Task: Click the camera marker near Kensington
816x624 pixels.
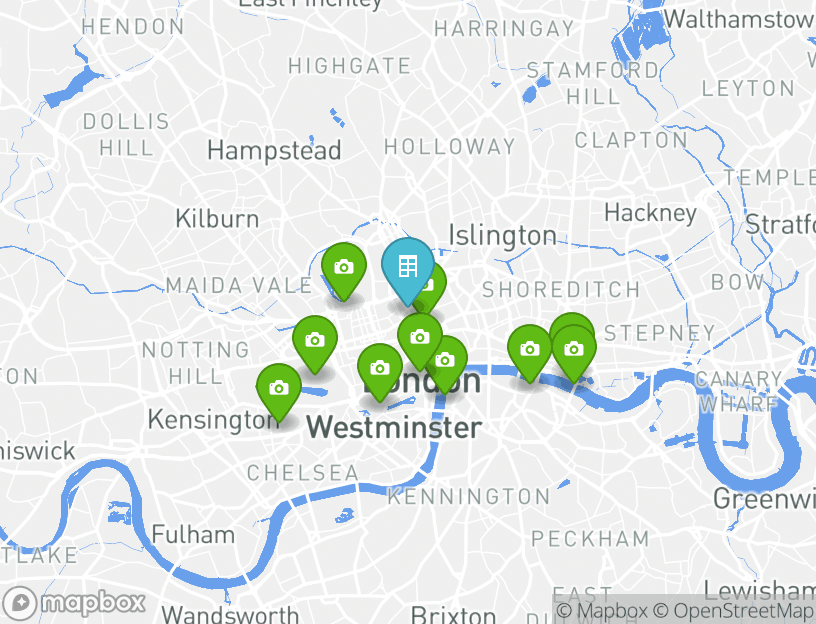Action: tap(279, 388)
